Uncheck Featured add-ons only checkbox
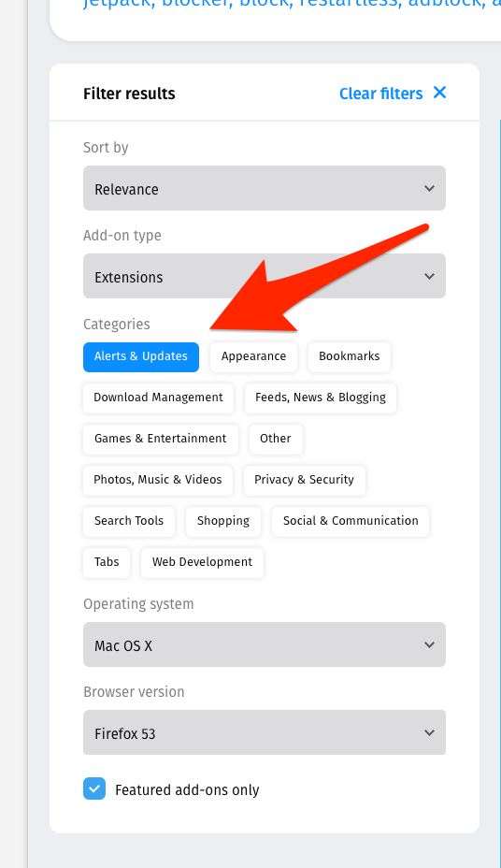Viewport: 501px width, 868px height. point(94,788)
